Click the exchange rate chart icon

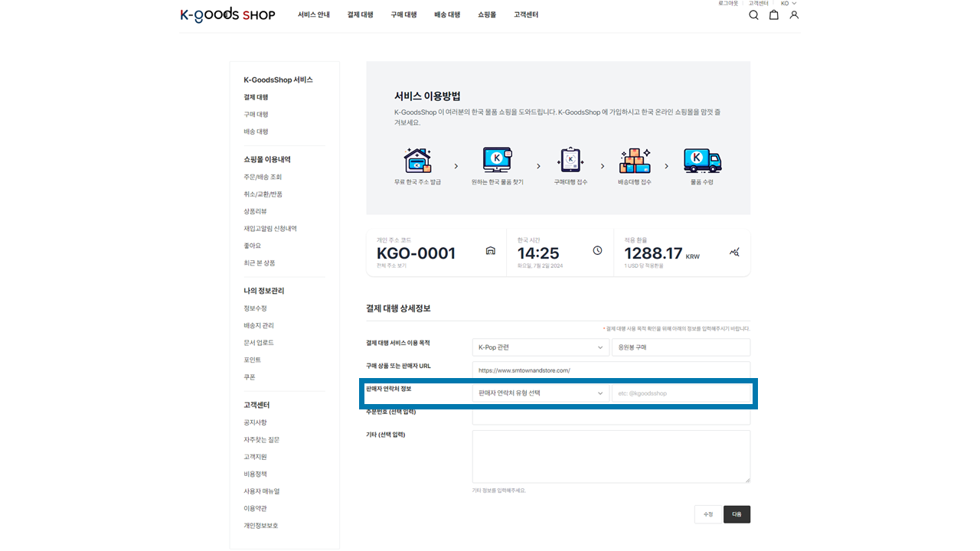click(x=735, y=252)
